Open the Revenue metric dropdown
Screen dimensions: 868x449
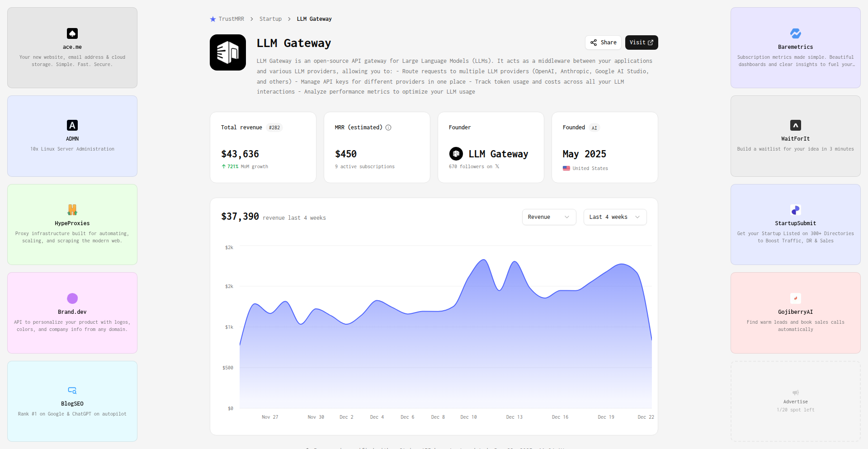click(x=549, y=217)
